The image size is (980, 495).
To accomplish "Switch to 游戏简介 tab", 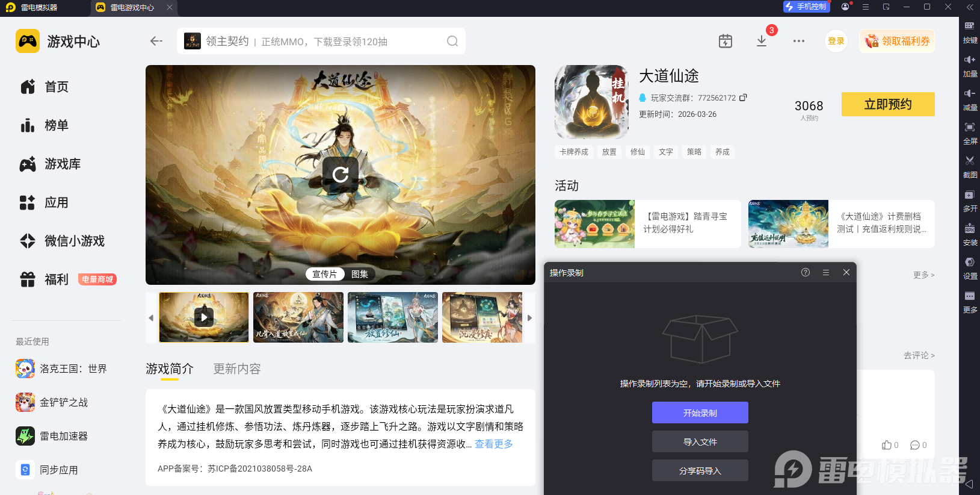I will (170, 369).
